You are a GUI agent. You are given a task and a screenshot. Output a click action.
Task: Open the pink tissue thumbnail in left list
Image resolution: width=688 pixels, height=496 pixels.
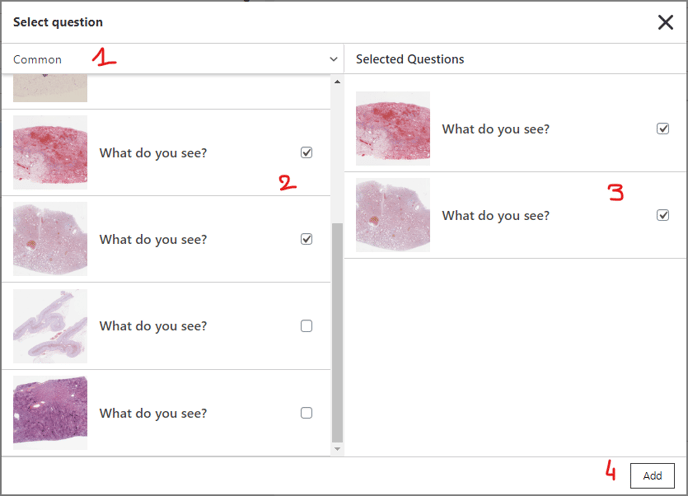[50, 239]
